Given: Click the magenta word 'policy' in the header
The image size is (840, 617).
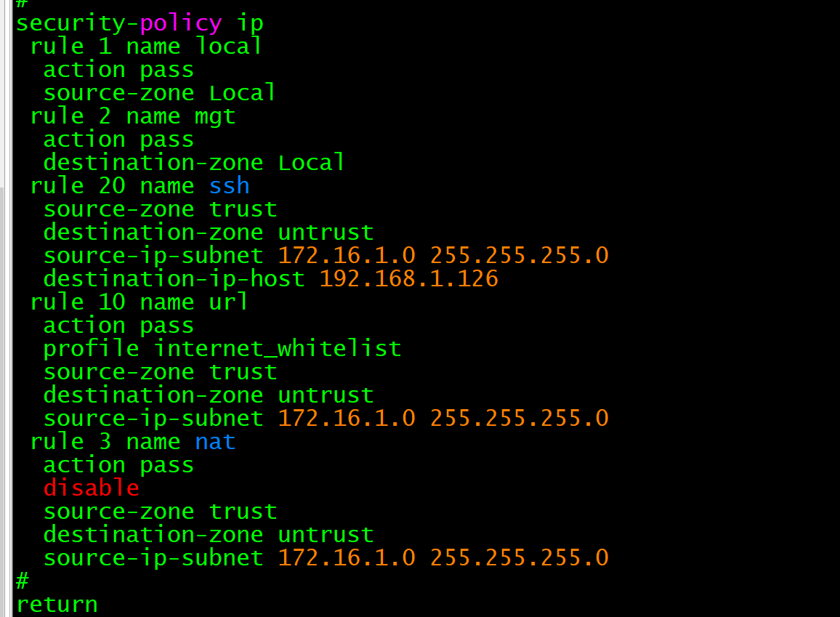Looking at the screenshot, I should (x=181, y=23).
